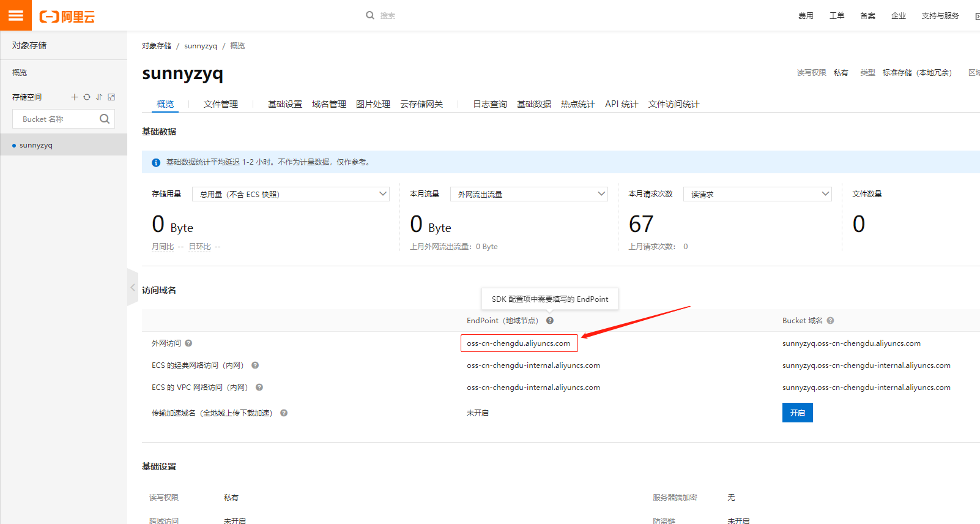Add a new bucket with the plus icon
Image resolution: width=980 pixels, height=524 pixels.
pyautogui.click(x=75, y=97)
